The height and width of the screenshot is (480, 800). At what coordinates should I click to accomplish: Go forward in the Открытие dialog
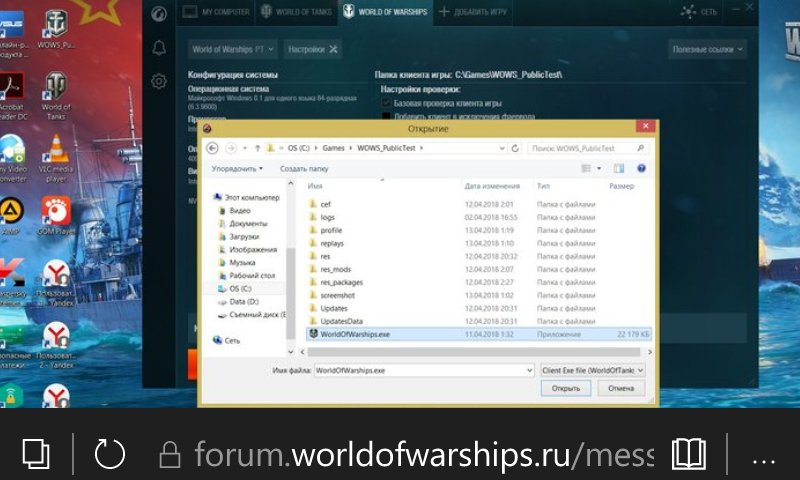[231, 148]
